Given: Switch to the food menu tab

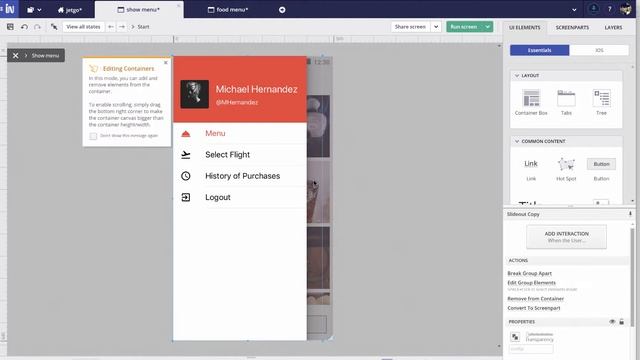Looking at the screenshot, I should [228, 10].
